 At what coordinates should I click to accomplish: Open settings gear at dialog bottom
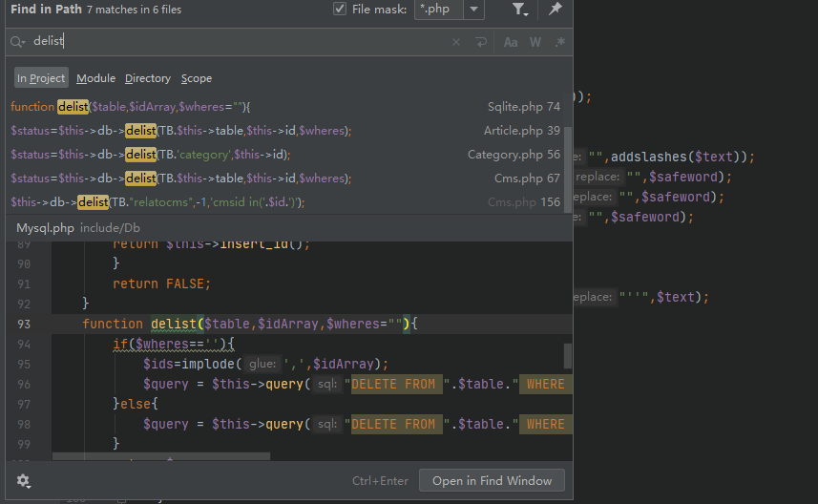(x=23, y=481)
